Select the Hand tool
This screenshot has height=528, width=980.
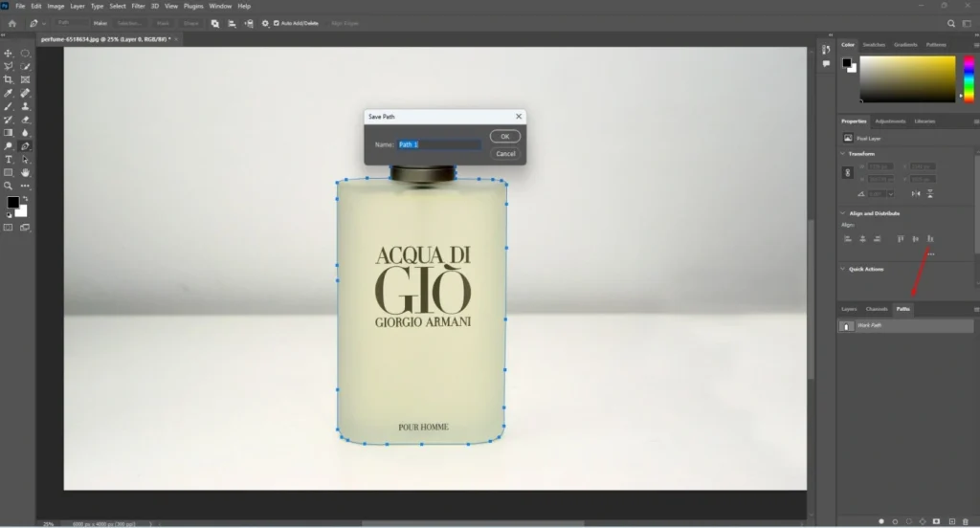pos(25,172)
